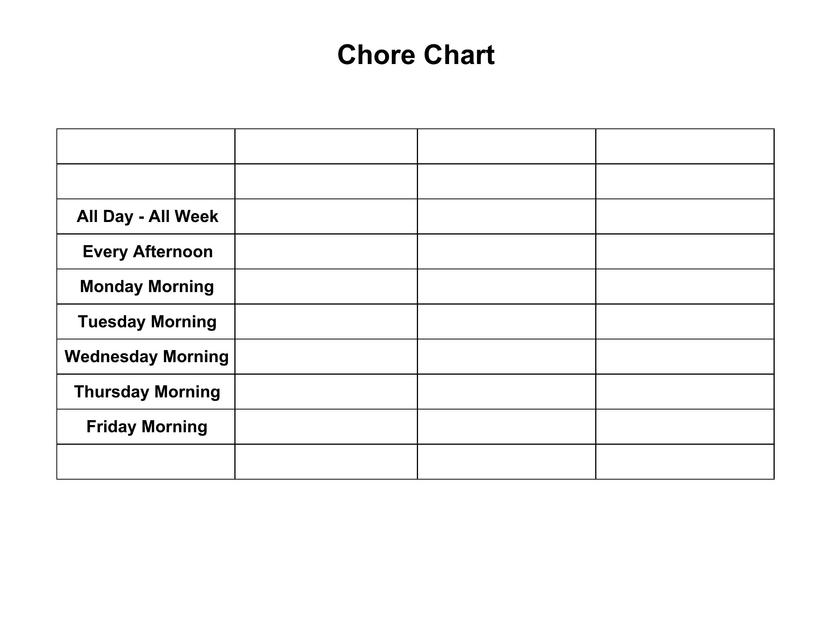Click the Monday Morning cell

[x=146, y=286]
